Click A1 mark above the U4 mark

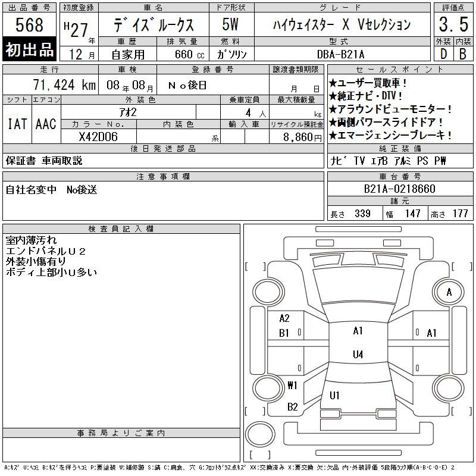358,331
